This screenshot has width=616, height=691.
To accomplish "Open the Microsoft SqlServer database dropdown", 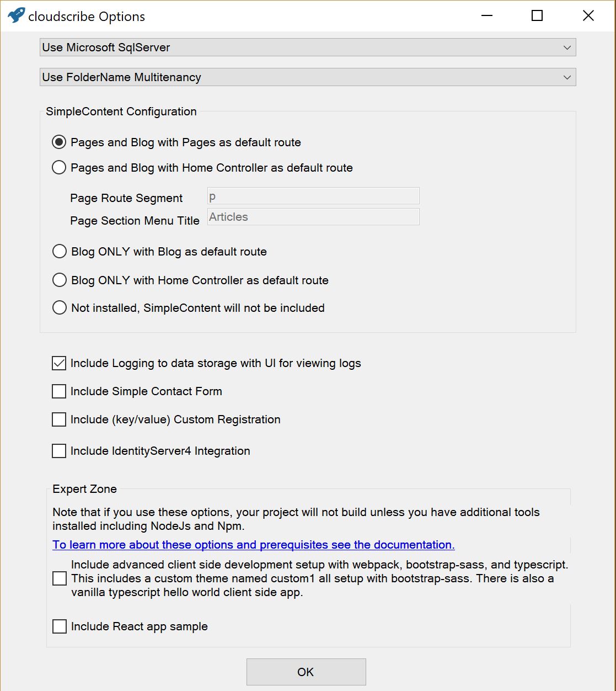I will (x=308, y=47).
